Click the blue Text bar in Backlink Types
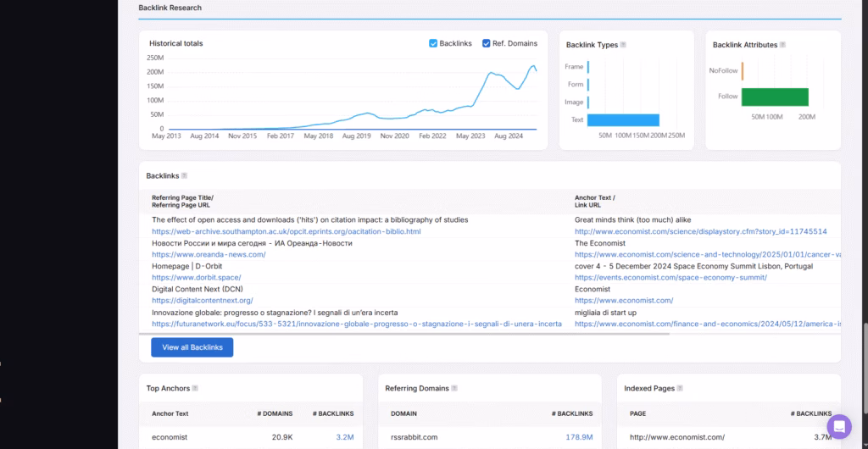The width and height of the screenshot is (868, 449). click(x=623, y=119)
